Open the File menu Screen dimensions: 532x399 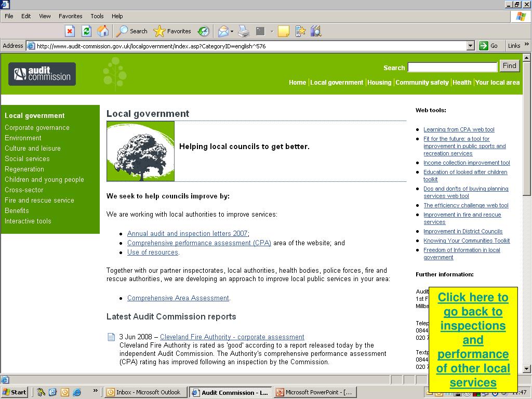(9, 16)
